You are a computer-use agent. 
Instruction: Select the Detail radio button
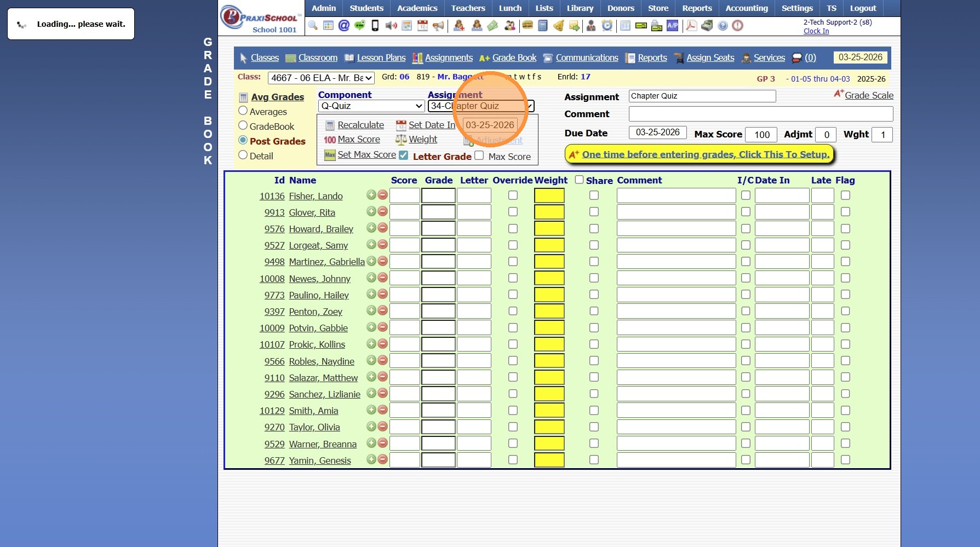point(243,155)
